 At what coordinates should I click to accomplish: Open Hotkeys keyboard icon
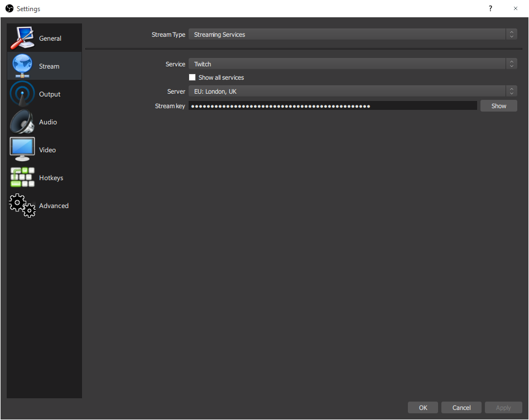click(22, 177)
